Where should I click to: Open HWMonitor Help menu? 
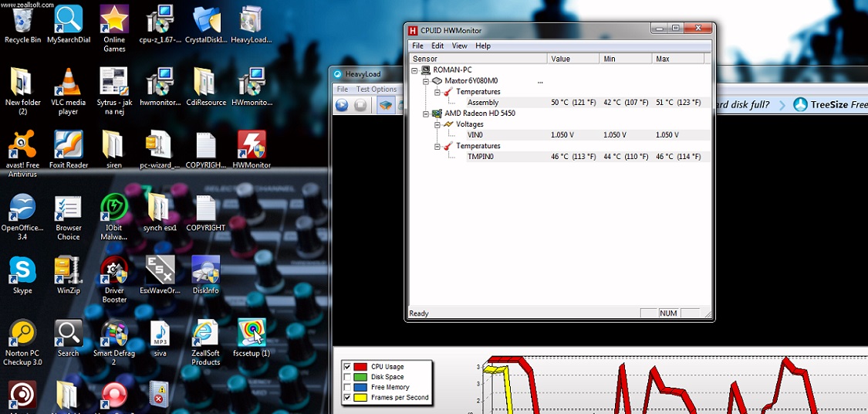click(x=483, y=46)
